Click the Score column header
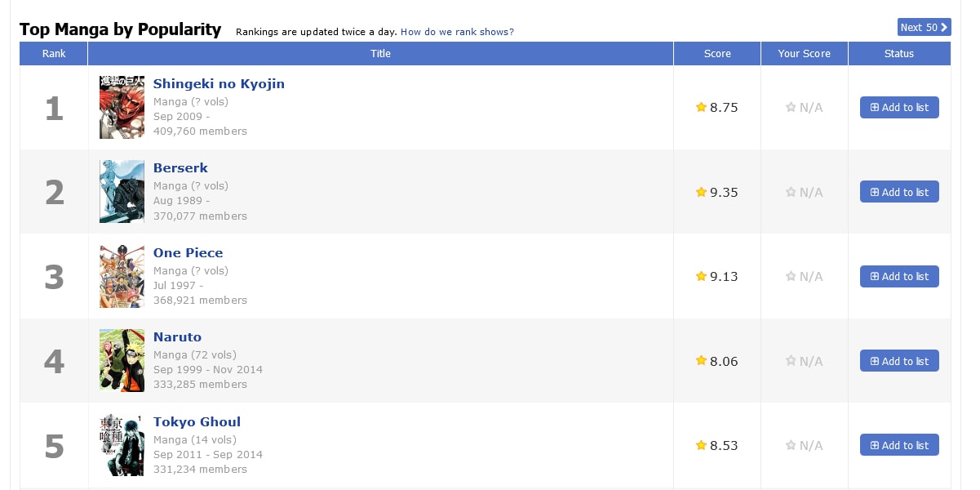 (717, 54)
